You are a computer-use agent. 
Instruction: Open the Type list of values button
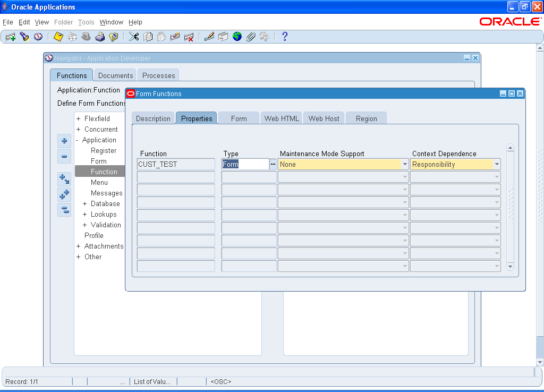pyautogui.click(x=273, y=165)
